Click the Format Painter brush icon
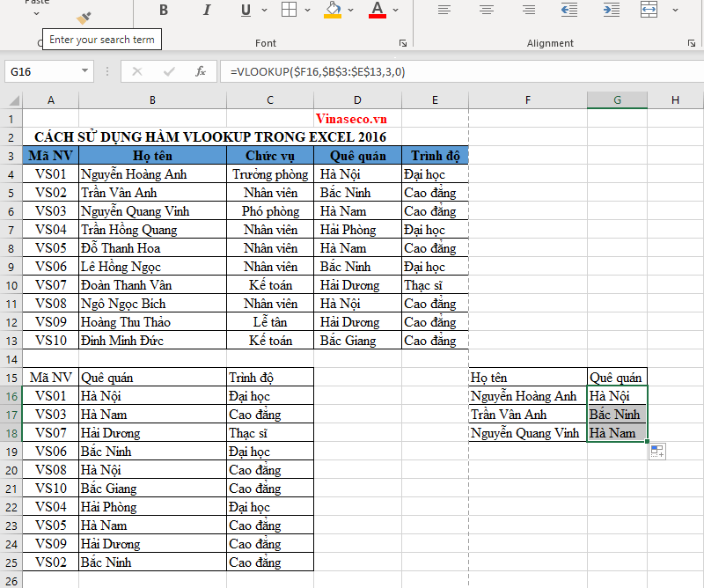 click(84, 18)
